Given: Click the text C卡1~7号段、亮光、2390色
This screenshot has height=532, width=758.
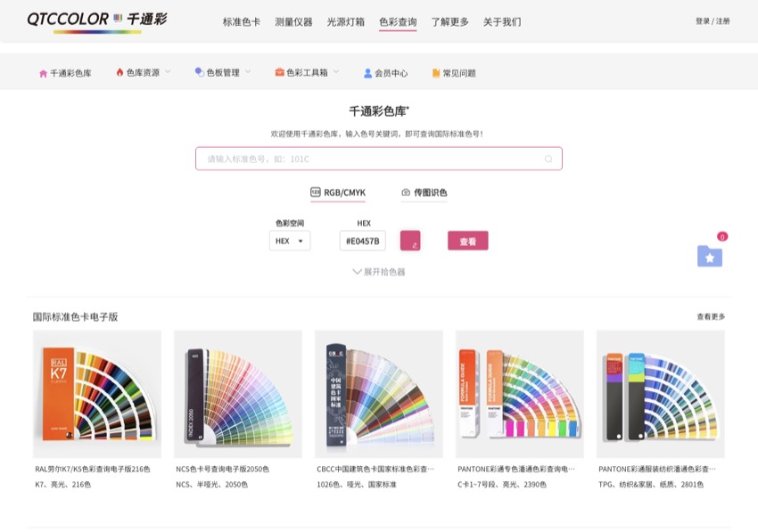Looking at the screenshot, I should [x=502, y=484].
